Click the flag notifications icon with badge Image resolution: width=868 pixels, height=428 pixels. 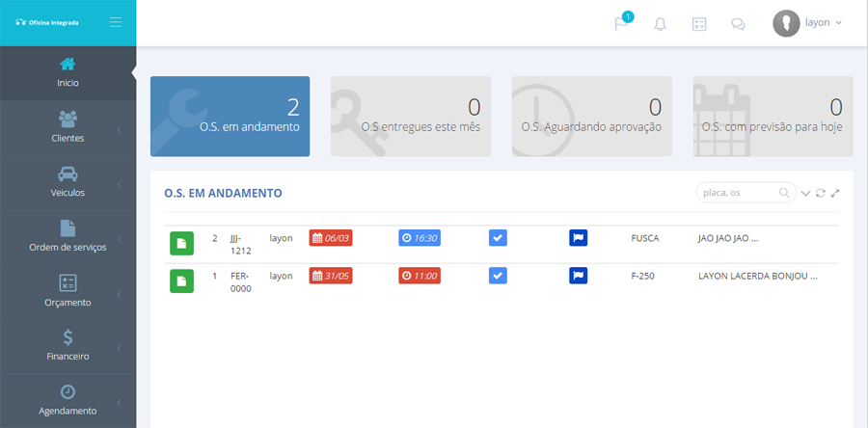point(622,24)
